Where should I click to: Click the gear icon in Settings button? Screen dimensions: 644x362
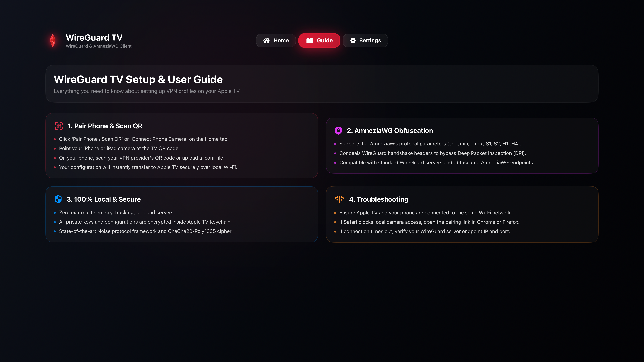tap(353, 40)
